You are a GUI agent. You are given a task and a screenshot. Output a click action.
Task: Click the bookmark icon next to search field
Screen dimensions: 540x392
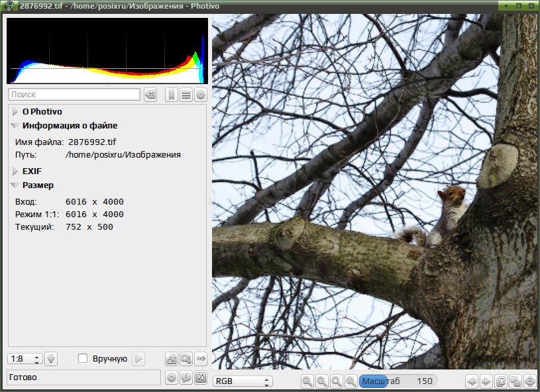tap(171, 95)
